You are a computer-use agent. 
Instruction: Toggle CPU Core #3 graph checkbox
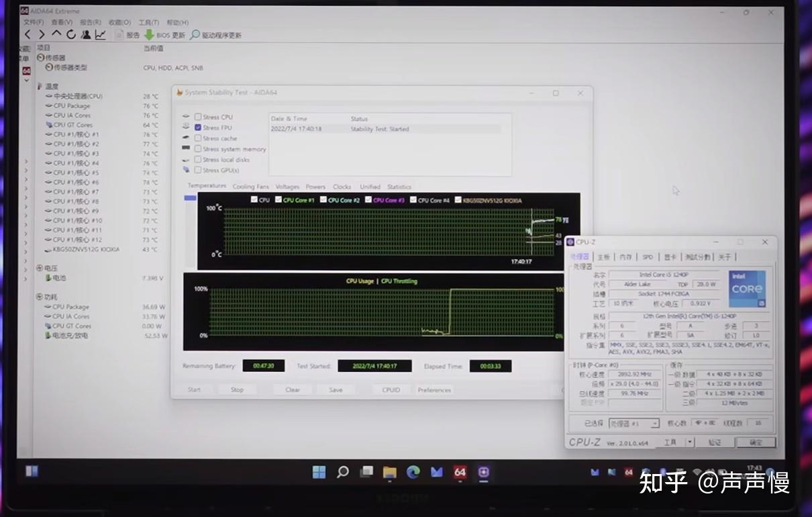pyautogui.click(x=368, y=200)
